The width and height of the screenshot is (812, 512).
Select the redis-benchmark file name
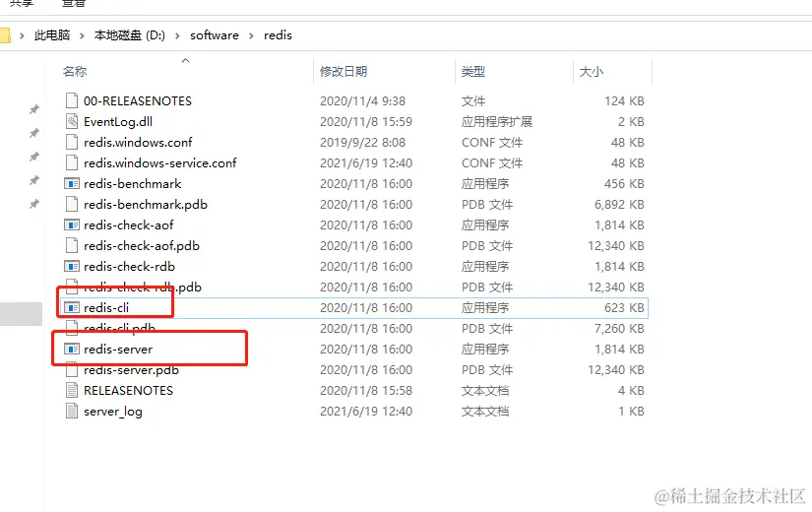pos(133,184)
